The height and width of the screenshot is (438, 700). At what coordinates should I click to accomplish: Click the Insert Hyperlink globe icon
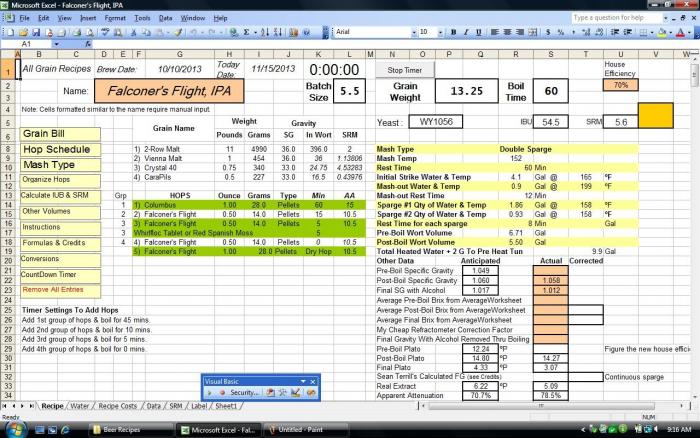coord(233,32)
